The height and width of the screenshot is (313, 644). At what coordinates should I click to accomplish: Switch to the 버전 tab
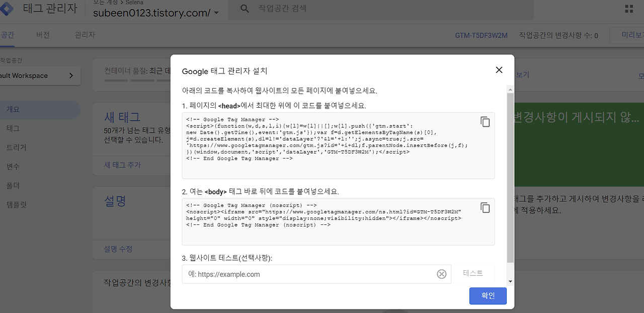(43, 35)
